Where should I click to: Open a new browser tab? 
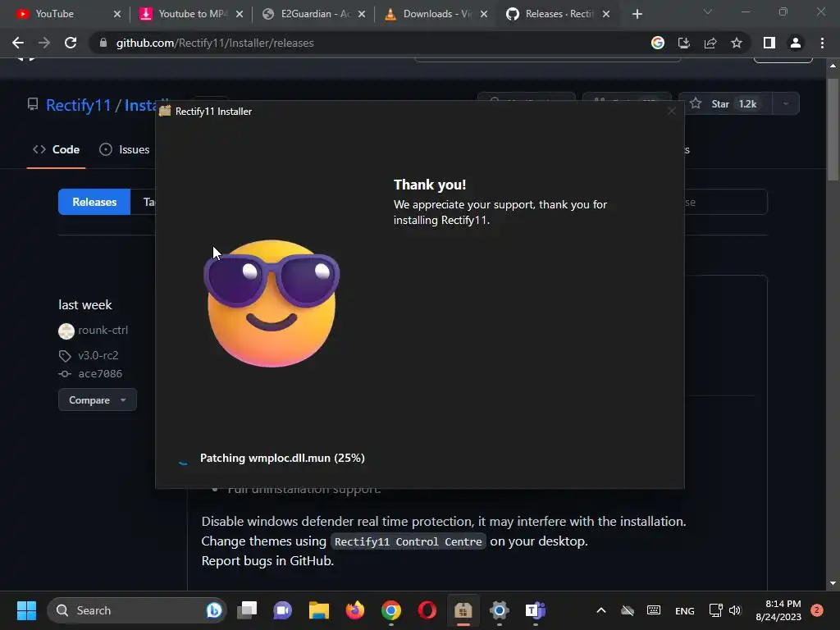click(x=637, y=14)
